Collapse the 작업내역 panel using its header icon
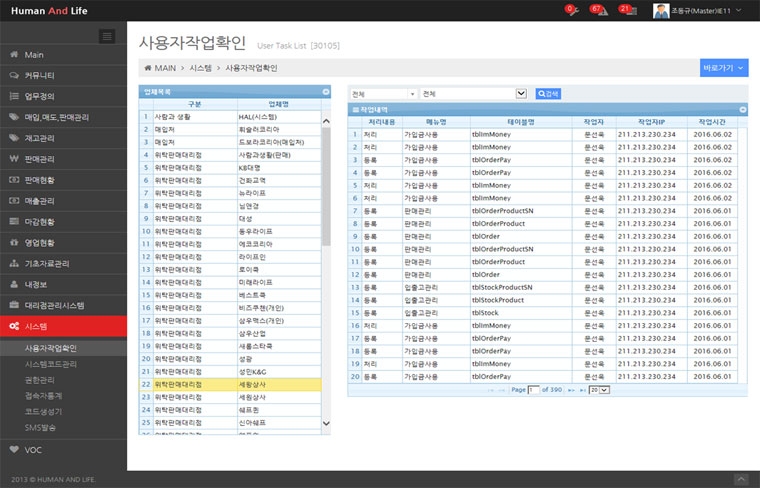Image resolution: width=760 pixels, height=488 pixels. 742,109
